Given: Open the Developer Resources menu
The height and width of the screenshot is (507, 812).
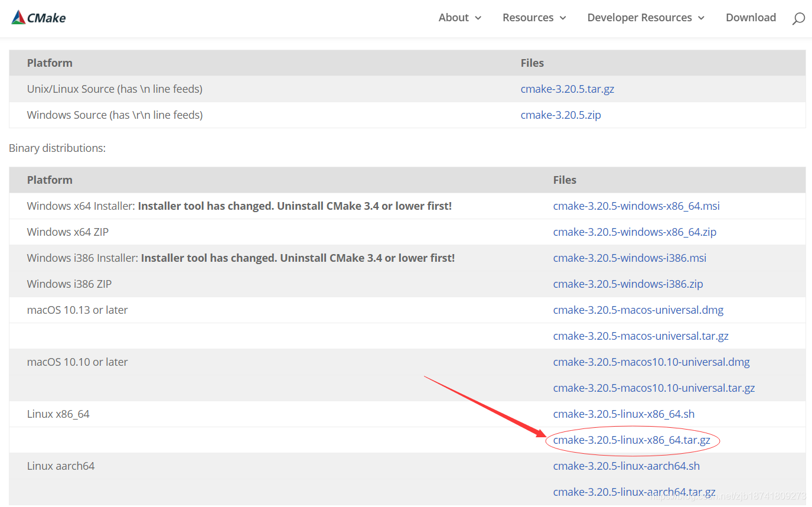Looking at the screenshot, I should coord(640,18).
